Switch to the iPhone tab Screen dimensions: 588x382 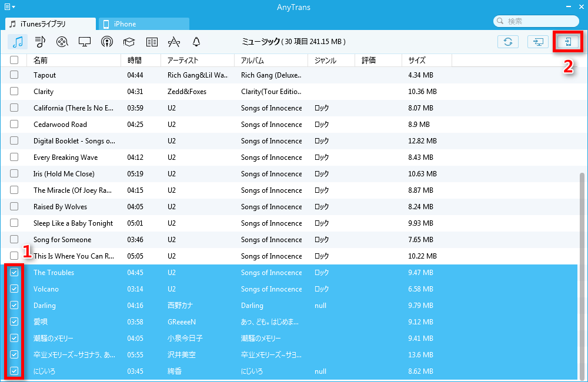pos(144,24)
